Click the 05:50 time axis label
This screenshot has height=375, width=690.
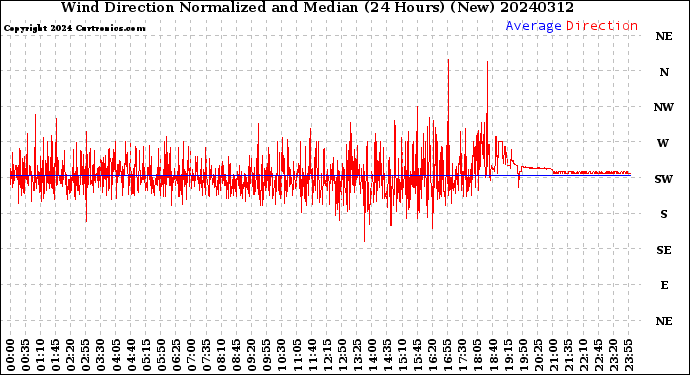[161, 355]
